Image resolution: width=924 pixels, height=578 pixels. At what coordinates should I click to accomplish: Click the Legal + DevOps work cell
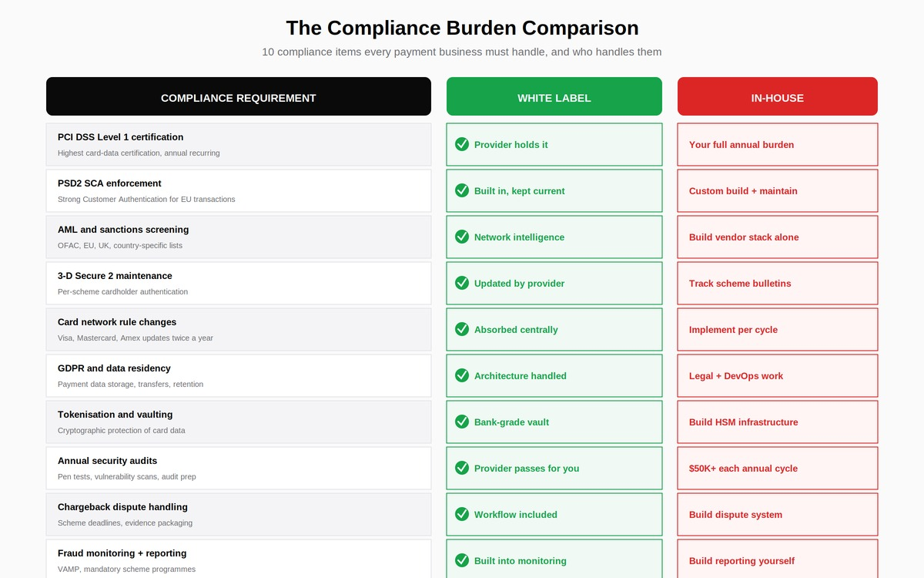tap(778, 375)
